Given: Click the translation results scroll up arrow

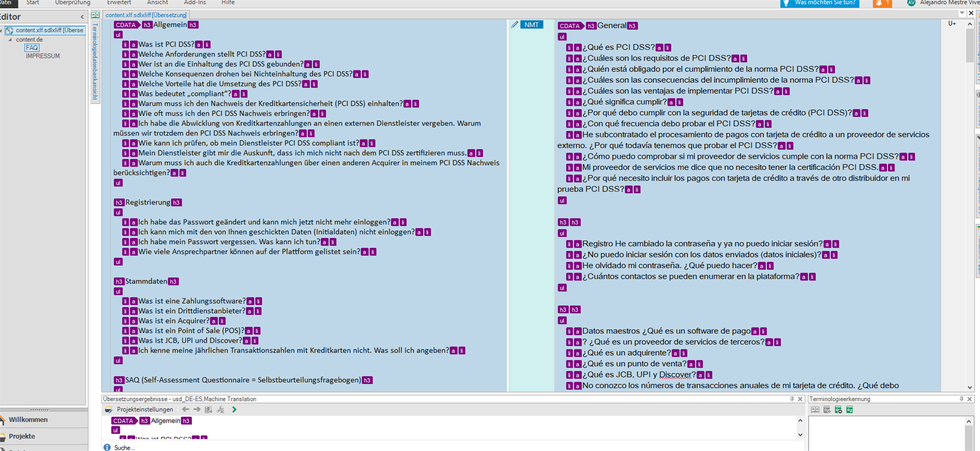Looking at the screenshot, I should pyautogui.click(x=800, y=420).
